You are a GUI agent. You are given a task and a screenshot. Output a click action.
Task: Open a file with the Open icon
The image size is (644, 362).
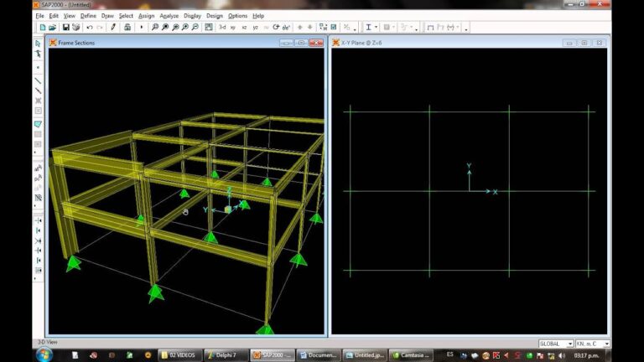(52, 28)
